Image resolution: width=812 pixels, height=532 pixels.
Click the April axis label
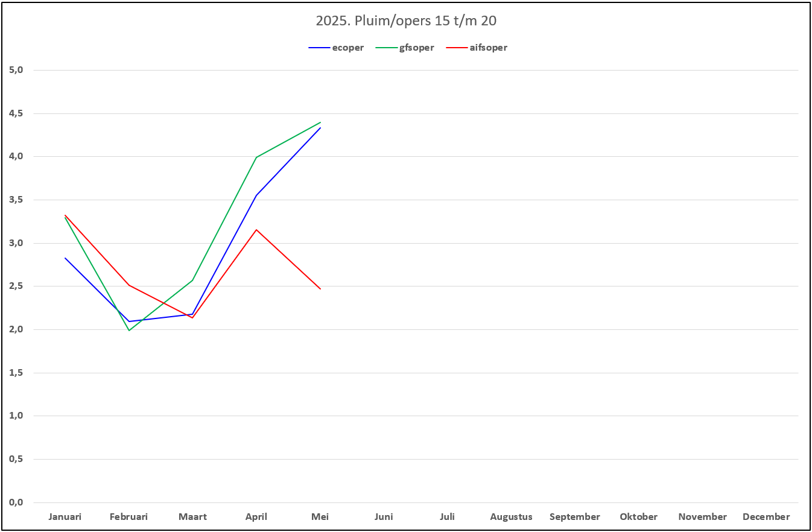point(256,517)
